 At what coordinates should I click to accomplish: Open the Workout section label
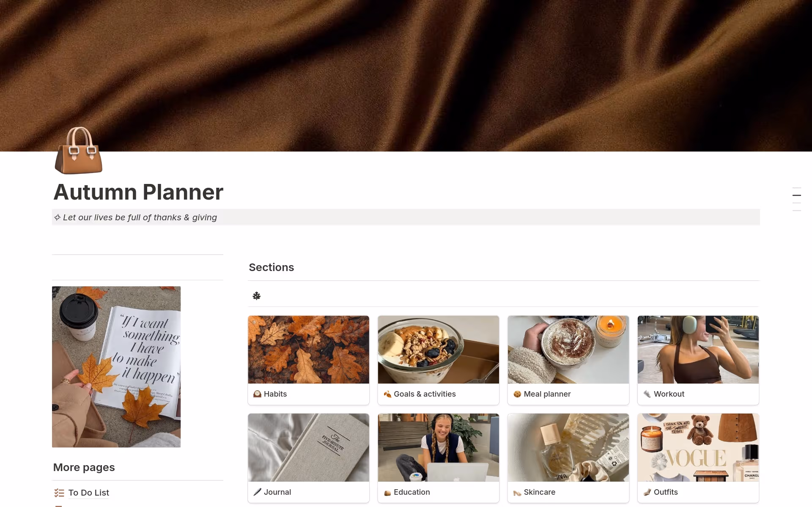669,394
